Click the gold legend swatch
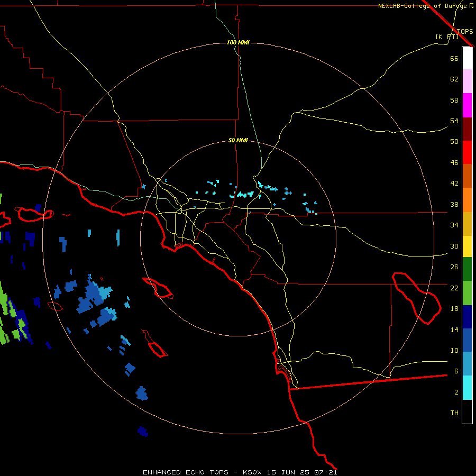476x476 pixels. tap(467, 224)
